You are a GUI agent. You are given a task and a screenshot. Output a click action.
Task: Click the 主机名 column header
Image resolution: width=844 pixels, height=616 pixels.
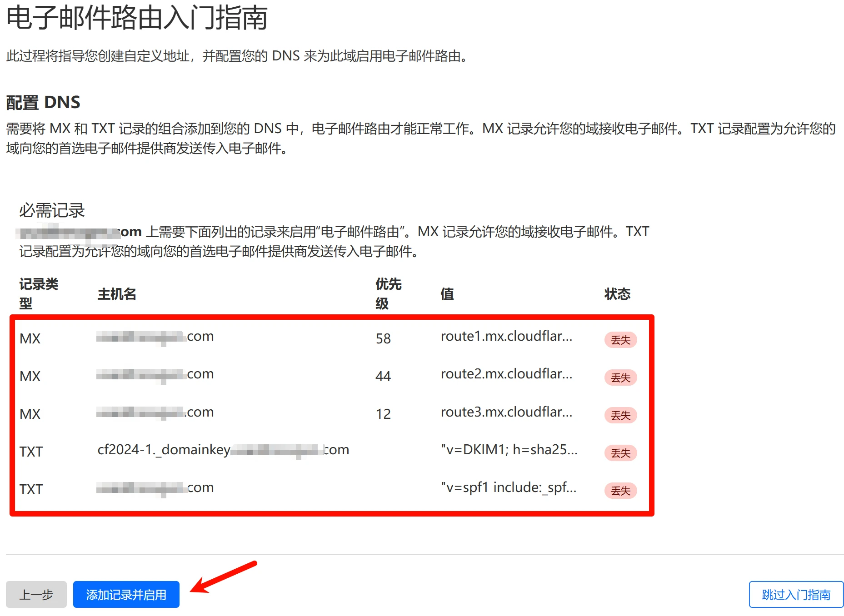[x=117, y=294]
